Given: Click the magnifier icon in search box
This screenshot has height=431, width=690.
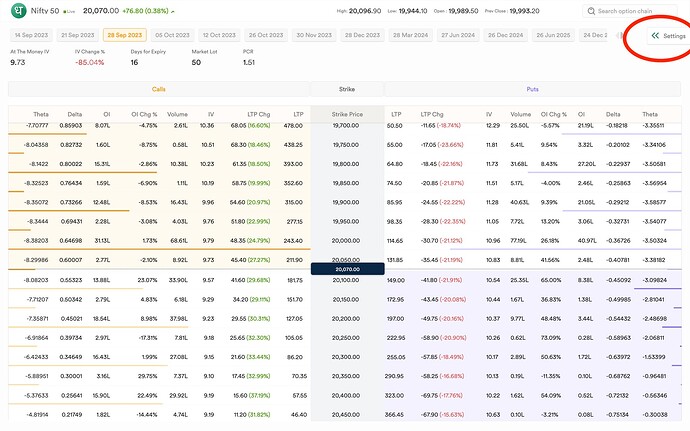Looking at the screenshot, I should pyautogui.click(x=591, y=11).
